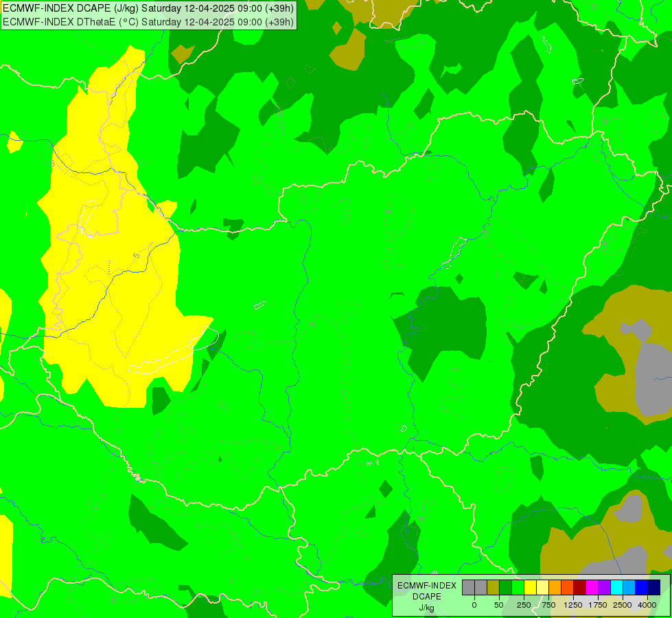Click the legend value label 1750
The width and height of the screenshot is (672, 618).
point(598,605)
